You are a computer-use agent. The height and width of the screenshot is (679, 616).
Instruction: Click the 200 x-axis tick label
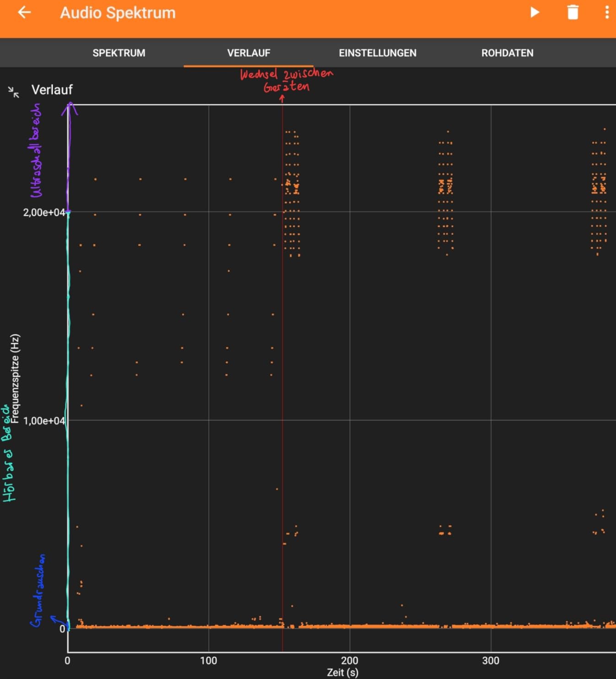pyautogui.click(x=350, y=660)
